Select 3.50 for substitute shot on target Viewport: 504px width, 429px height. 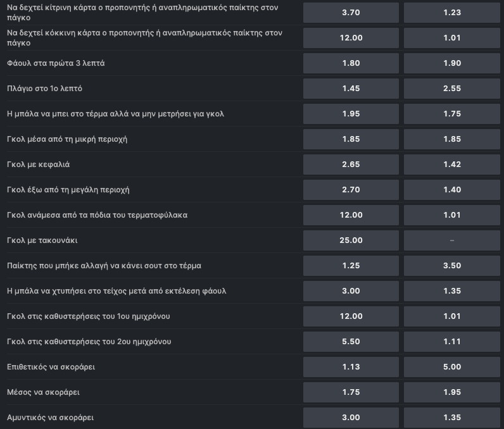[x=451, y=266]
